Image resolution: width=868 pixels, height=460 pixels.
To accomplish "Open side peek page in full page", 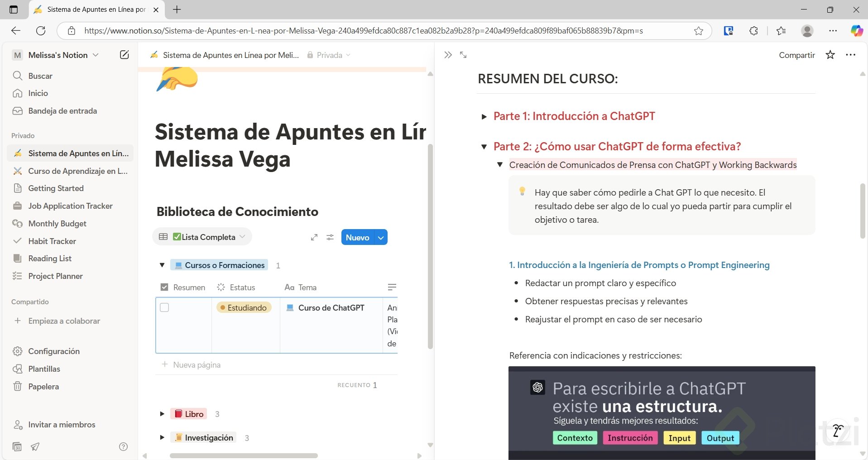I will [x=463, y=55].
